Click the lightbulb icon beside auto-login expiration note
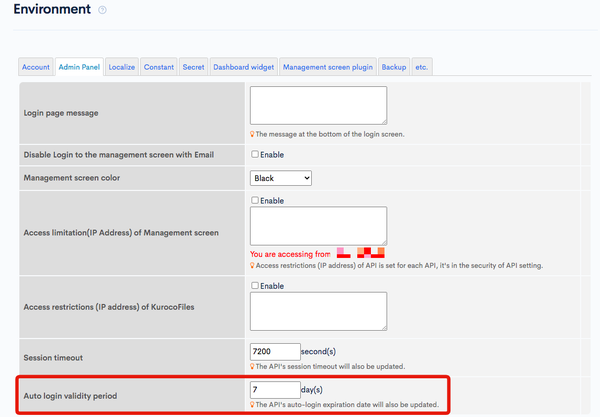 [252, 405]
